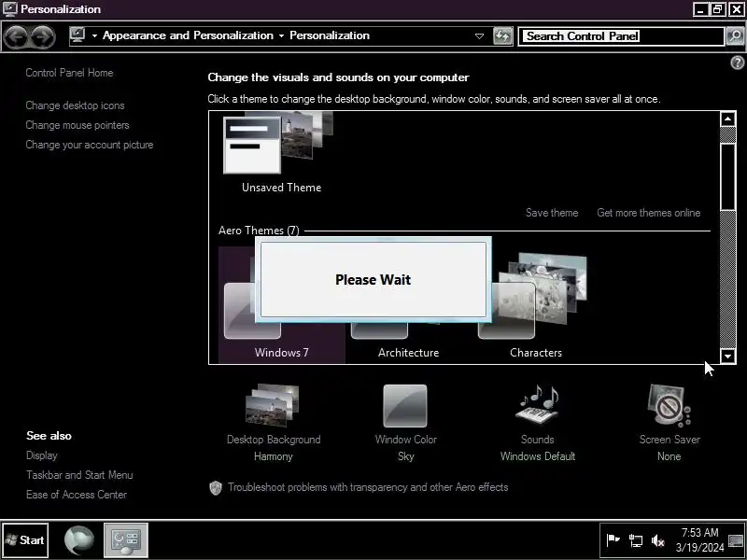747x560 pixels.
Task: Click Appearance and Personalization breadcrumb
Action: (188, 35)
